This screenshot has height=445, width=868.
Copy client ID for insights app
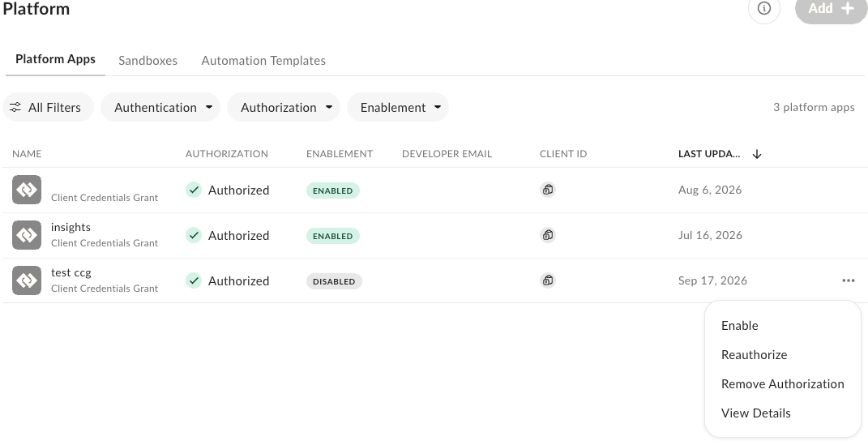click(x=548, y=235)
